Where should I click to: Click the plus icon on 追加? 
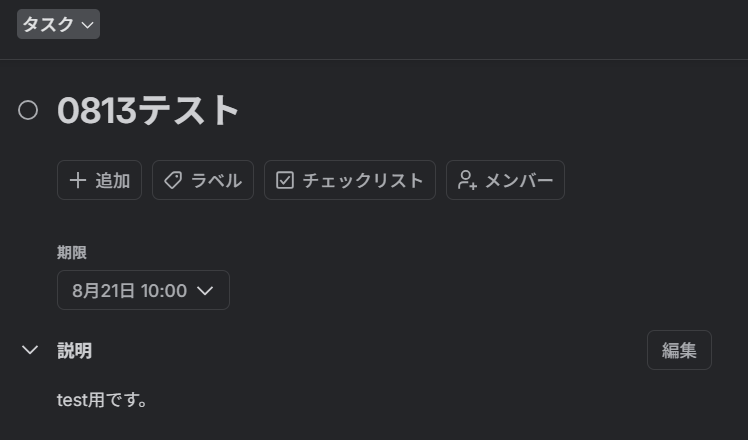point(78,180)
